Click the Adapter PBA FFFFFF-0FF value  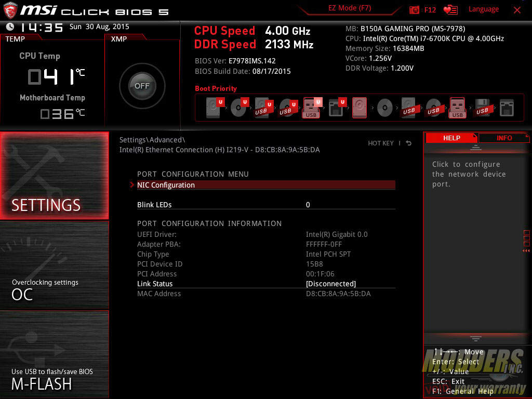click(324, 244)
